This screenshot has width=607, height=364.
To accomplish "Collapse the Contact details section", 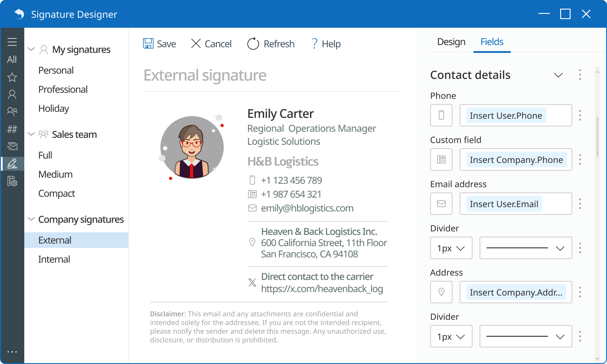I will coord(558,75).
